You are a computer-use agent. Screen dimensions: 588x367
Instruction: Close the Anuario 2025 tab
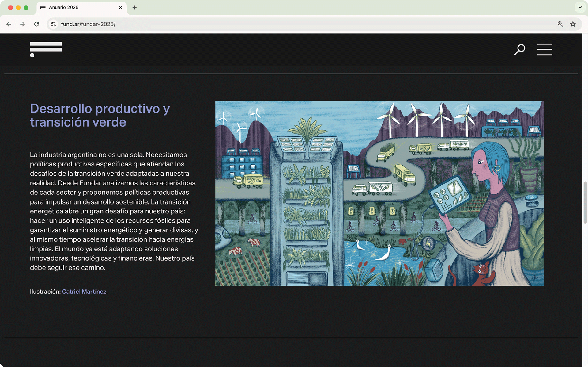120,7
